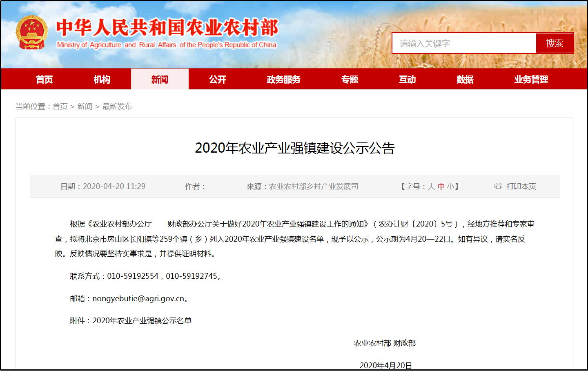Image resolution: width=588 pixels, height=371 pixels.
Task: Open the 专题 navigation tab
Action: tap(350, 79)
